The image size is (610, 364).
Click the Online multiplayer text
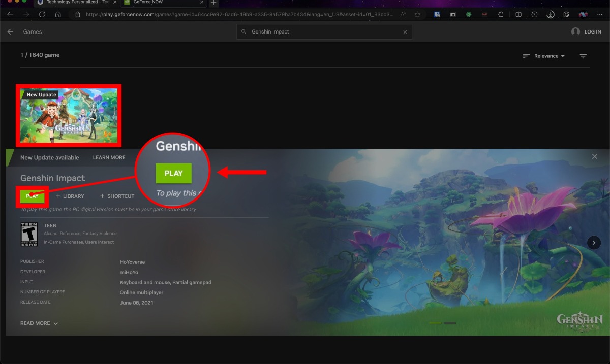coord(141,293)
